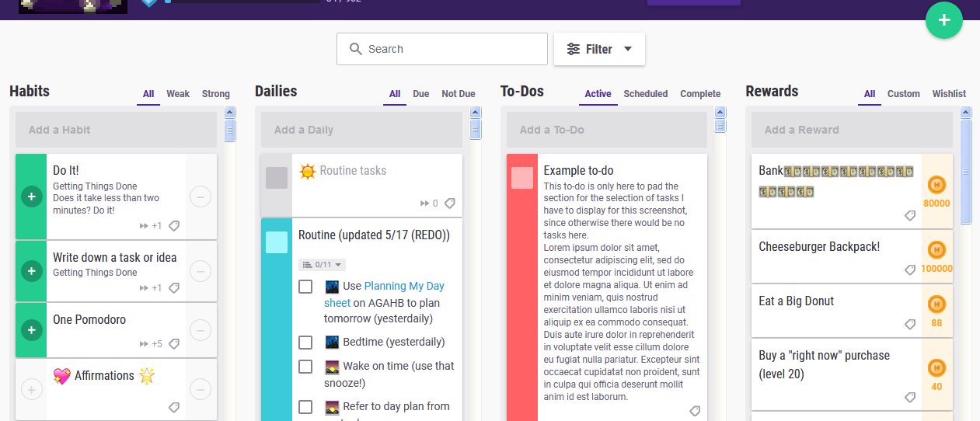Select All tab under Rewards
Screen dimensions: 980x421
pos(870,94)
